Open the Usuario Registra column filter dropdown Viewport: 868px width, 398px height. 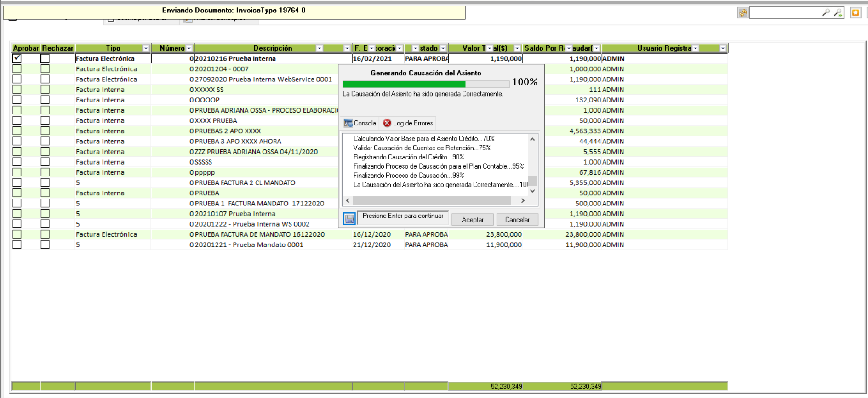pos(723,48)
